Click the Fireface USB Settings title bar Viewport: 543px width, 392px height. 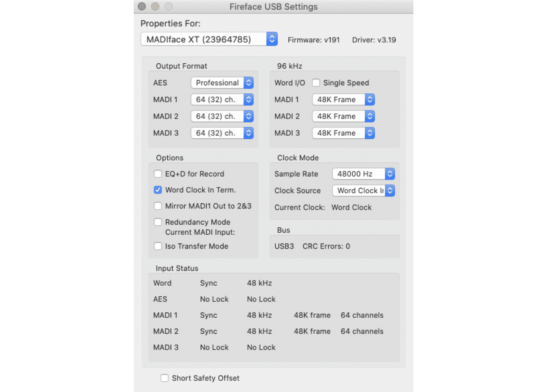[x=273, y=6]
